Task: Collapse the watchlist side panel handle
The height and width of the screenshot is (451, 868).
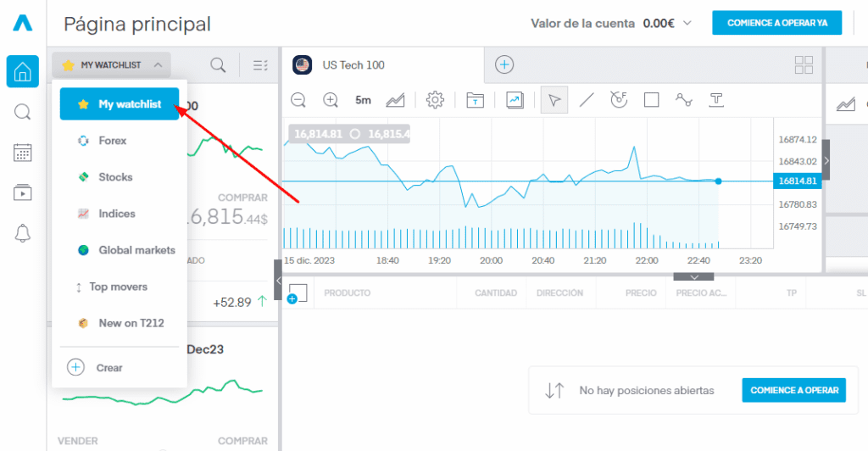Action: [278, 280]
